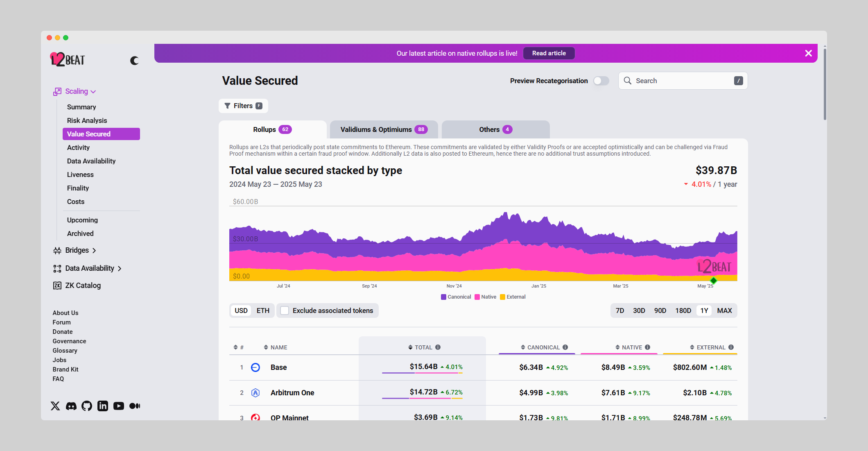The width and height of the screenshot is (868, 451).
Task: Switch to Validiums & Optimiums tab
Action: coord(384,129)
